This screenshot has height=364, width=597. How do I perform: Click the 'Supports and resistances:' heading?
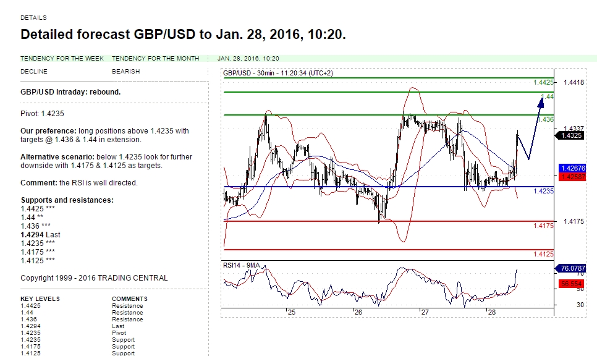click(x=67, y=200)
